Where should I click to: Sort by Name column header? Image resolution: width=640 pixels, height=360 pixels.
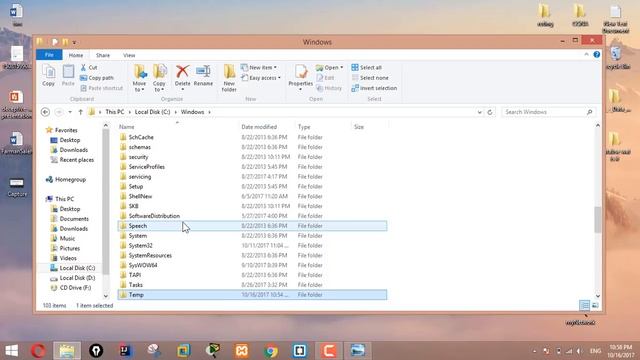(178, 127)
